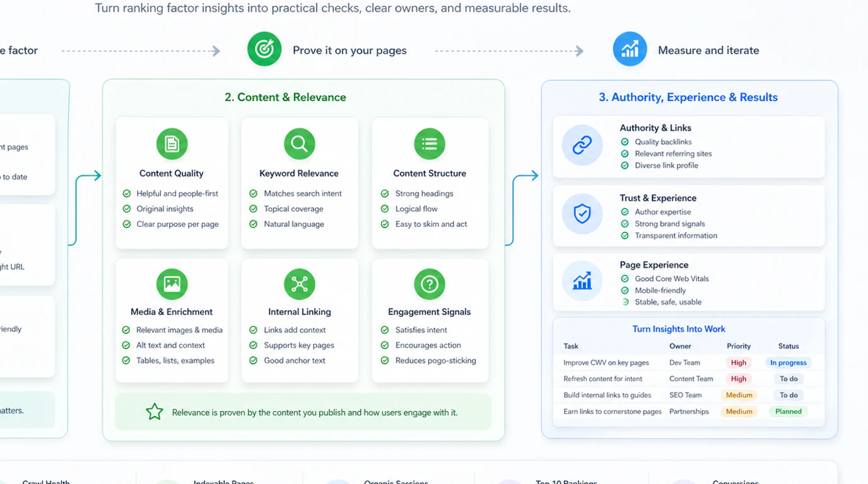This screenshot has height=484, width=868.
Task: Select the Content Structure list icon
Action: pos(430,144)
